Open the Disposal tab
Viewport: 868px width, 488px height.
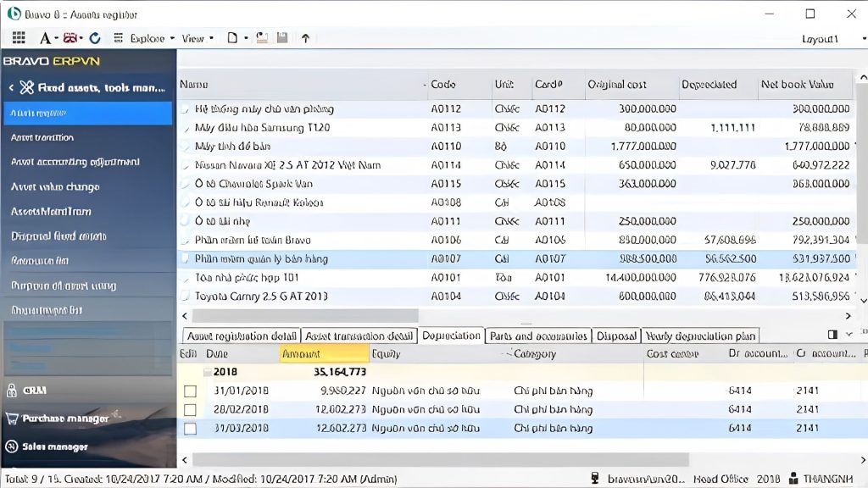[x=616, y=335]
